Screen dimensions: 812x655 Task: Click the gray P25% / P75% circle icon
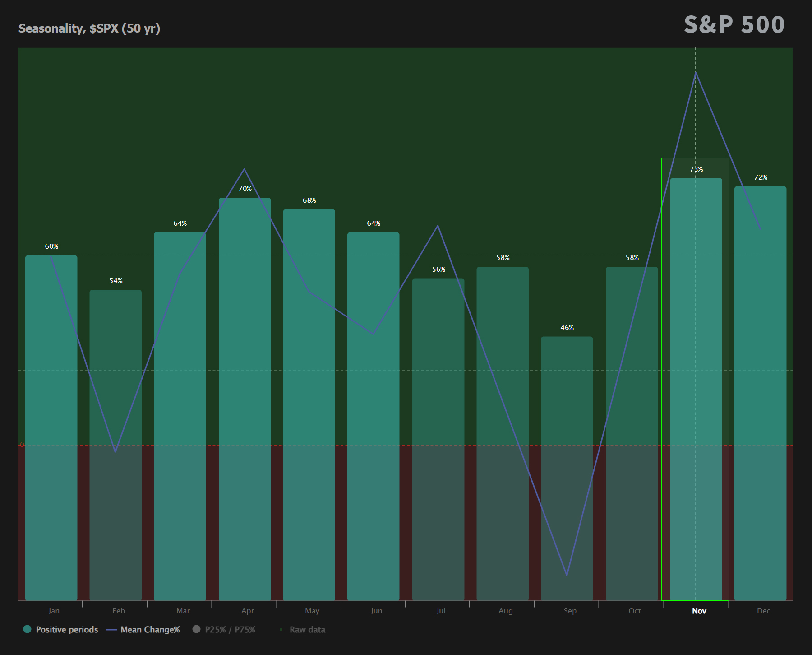coord(197,629)
